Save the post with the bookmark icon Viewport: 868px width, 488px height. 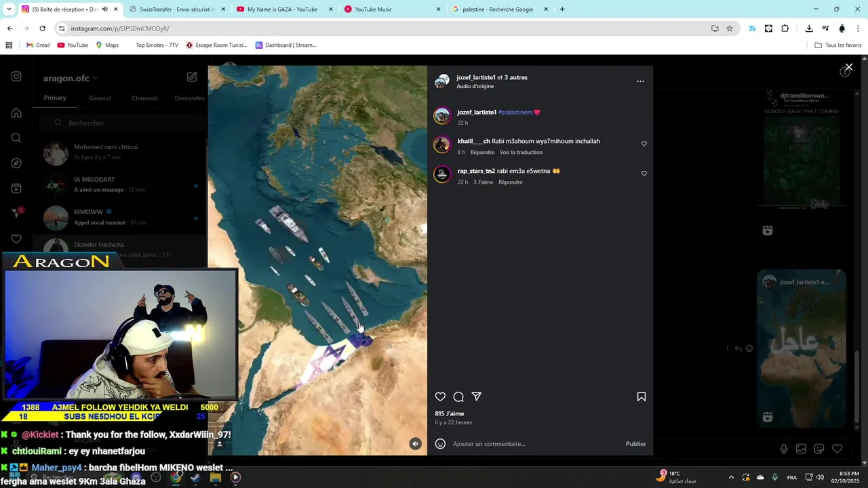[641, 396]
